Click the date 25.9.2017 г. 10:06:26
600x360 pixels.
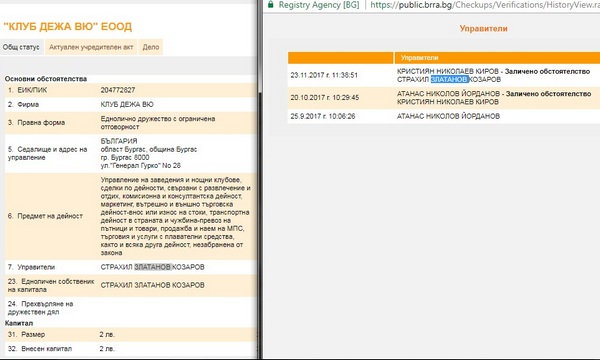323,116
